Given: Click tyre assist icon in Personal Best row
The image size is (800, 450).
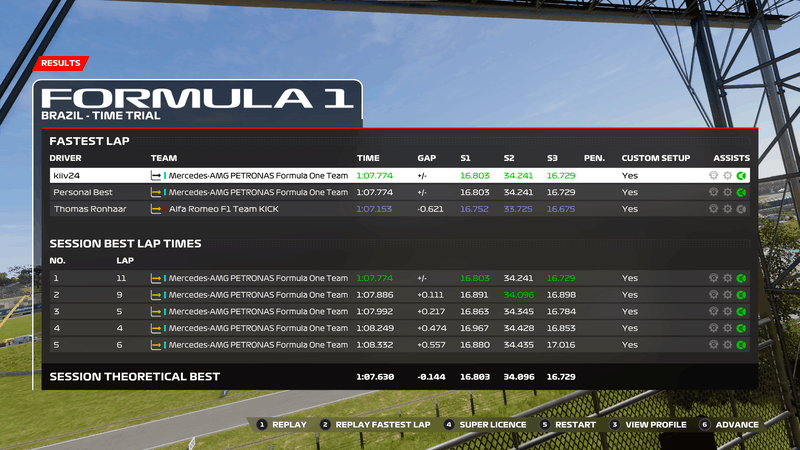Looking at the screenshot, I should (713, 192).
